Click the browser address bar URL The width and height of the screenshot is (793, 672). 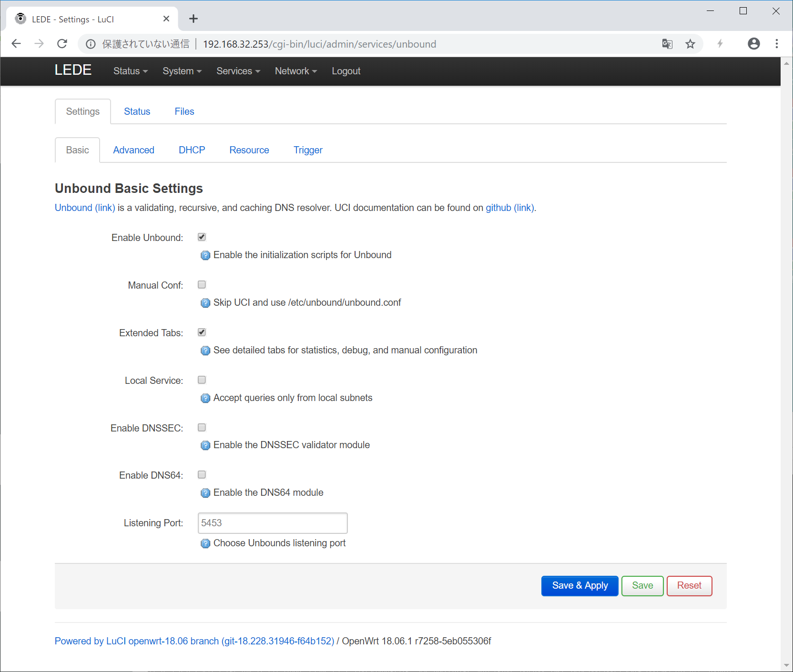point(319,44)
